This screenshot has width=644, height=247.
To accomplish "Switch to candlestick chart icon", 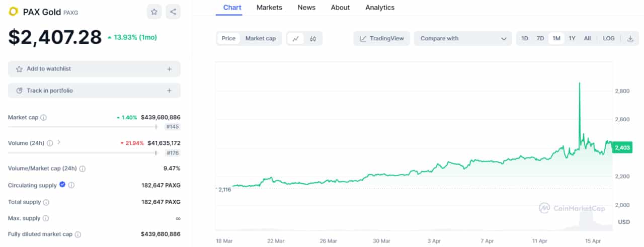I will coord(313,39).
